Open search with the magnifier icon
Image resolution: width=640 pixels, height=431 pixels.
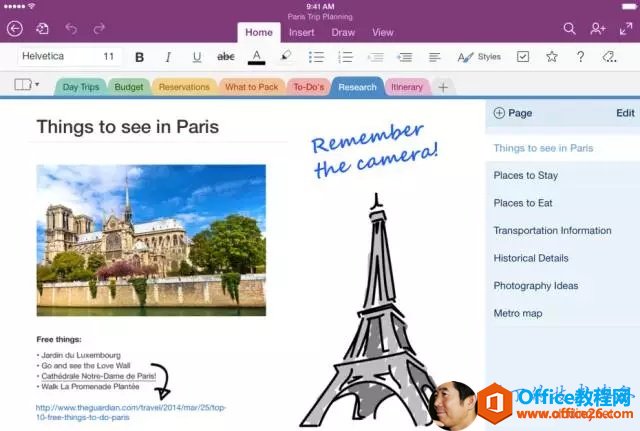(x=569, y=29)
